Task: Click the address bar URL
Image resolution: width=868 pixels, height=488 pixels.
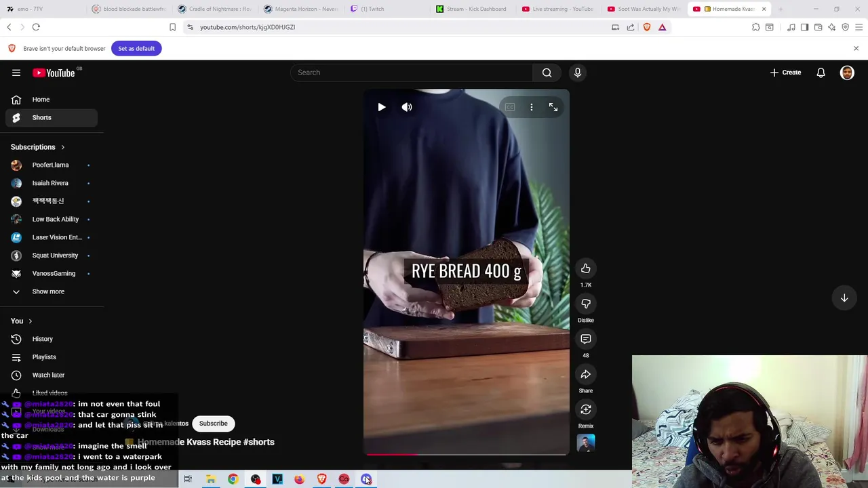Action: point(248,27)
